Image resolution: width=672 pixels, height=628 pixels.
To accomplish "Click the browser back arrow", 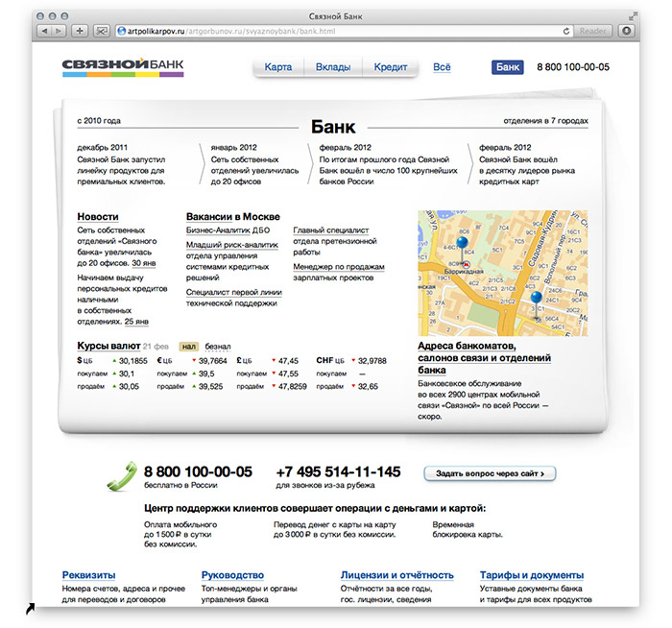I will [45, 31].
